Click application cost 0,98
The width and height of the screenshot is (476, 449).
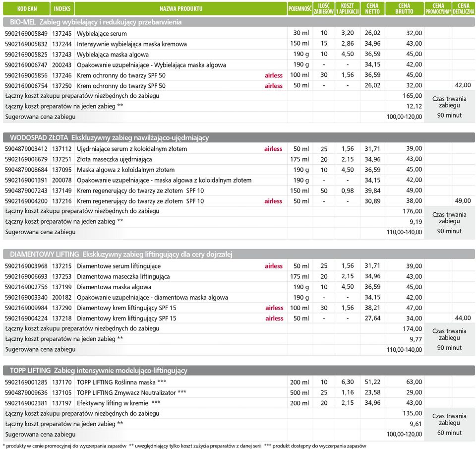[x=348, y=191]
